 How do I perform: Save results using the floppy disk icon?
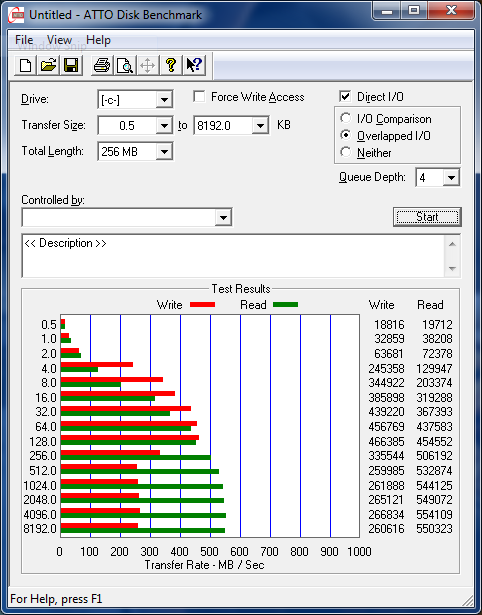click(x=71, y=65)
